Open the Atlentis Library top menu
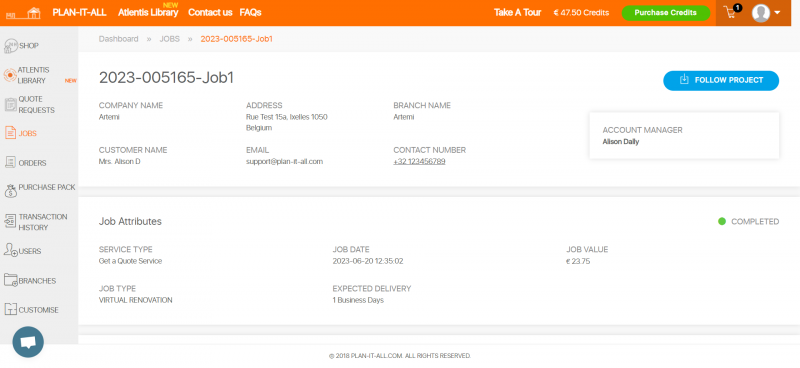The height and width of the screenshot is (368, 800). pos(148,12)
